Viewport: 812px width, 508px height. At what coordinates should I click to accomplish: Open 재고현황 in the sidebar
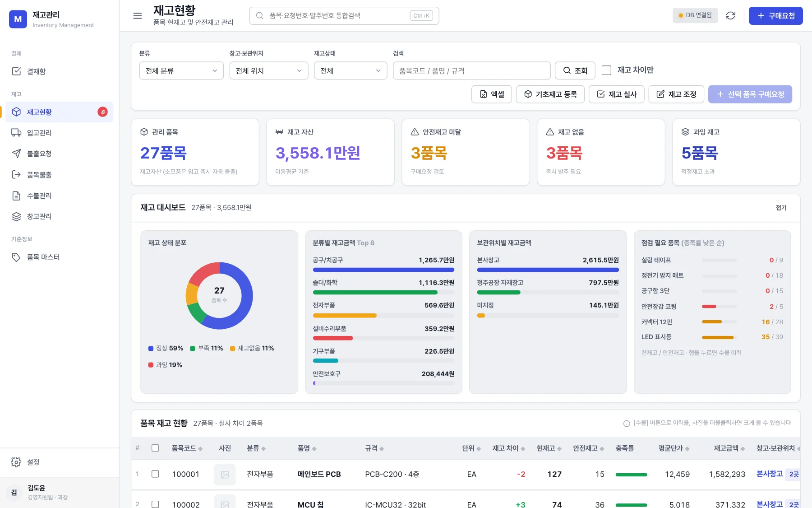point(60,112)
